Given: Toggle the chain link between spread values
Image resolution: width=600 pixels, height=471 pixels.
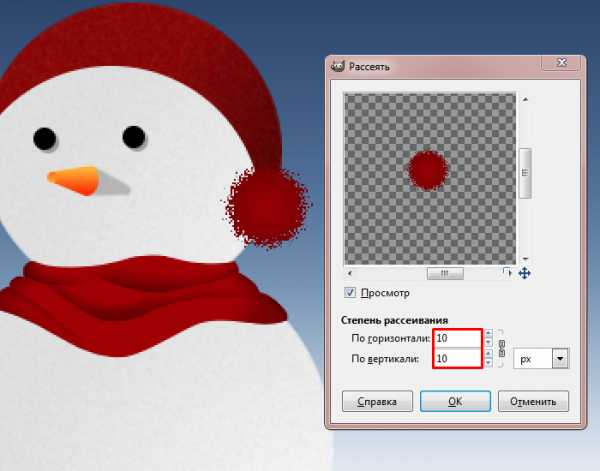Looking at the screenshot, I should coord(502,349).
